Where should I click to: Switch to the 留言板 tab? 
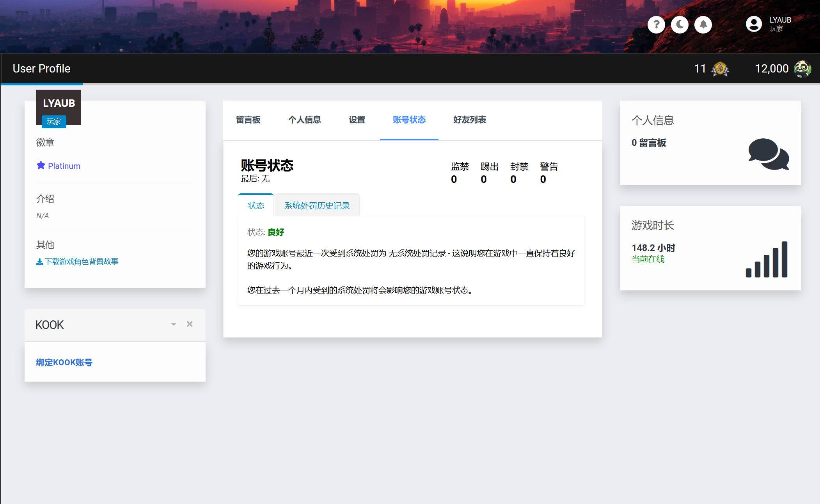click(248, 120)
